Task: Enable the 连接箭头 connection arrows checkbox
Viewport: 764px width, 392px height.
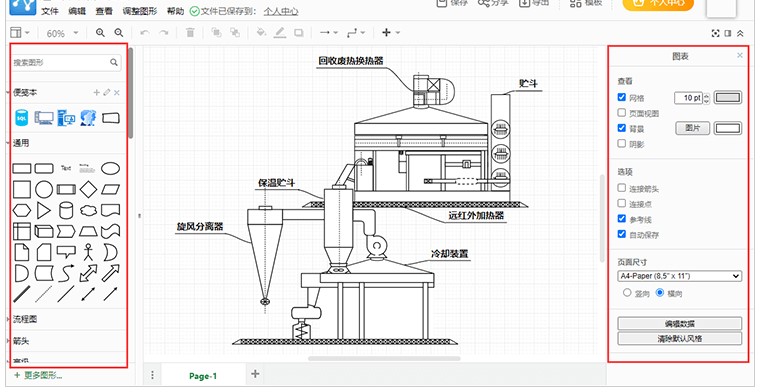Action: [x=622, y=187]
